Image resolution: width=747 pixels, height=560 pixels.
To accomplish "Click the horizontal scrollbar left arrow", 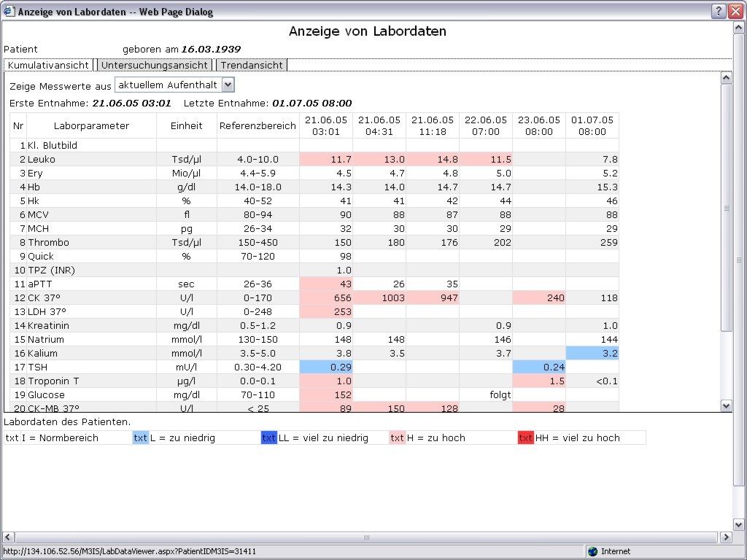I will (8, 537).
